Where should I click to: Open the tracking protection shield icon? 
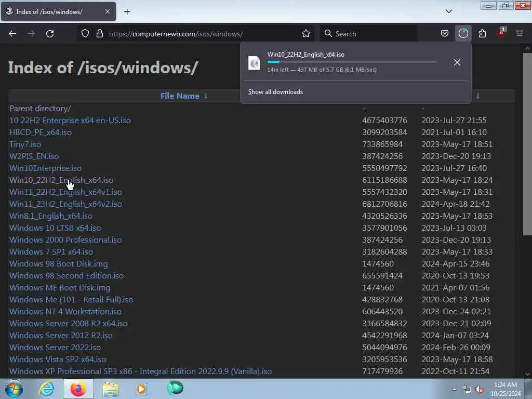pos(85,34)
